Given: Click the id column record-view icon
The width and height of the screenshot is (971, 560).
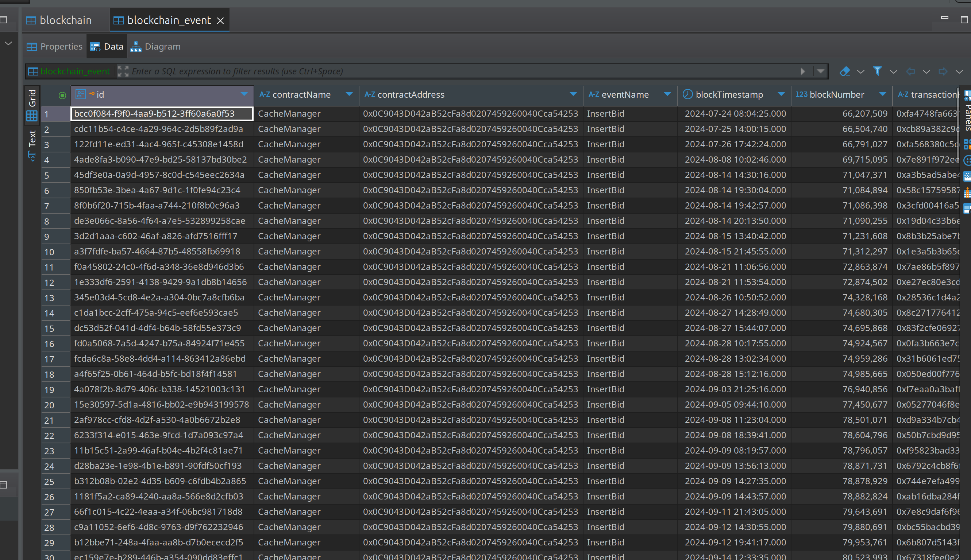Looking at the screenshot, I should click(x=80, y=95).
